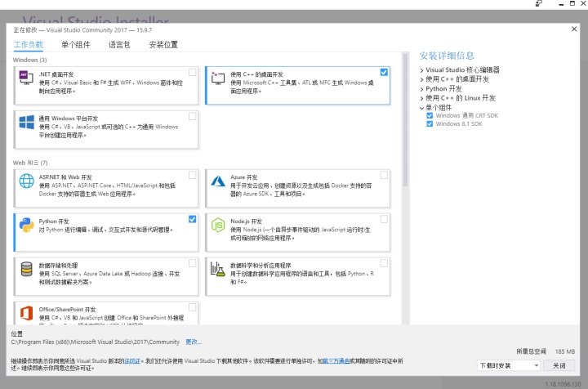Click the ASP.NET globe icon

26,181
